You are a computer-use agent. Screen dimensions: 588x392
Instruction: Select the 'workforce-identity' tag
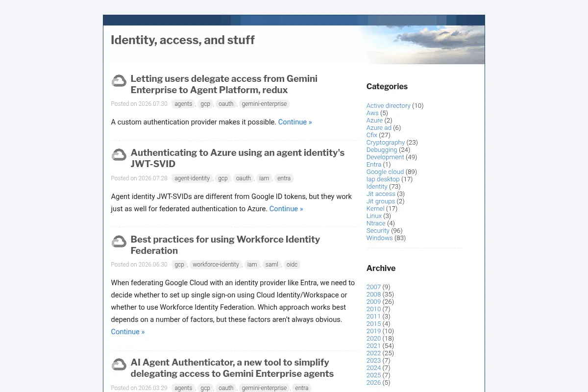[216, 265]
